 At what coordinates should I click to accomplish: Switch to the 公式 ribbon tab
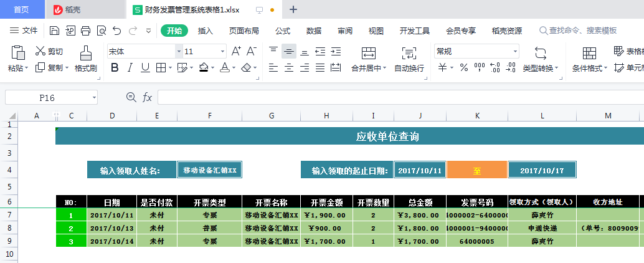(283, 31)
